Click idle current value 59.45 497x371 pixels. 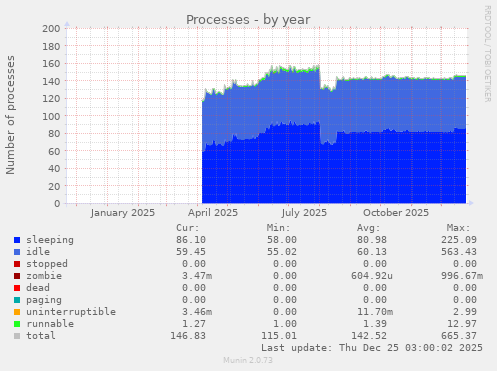pyautogui.click(x=191, y=252)
